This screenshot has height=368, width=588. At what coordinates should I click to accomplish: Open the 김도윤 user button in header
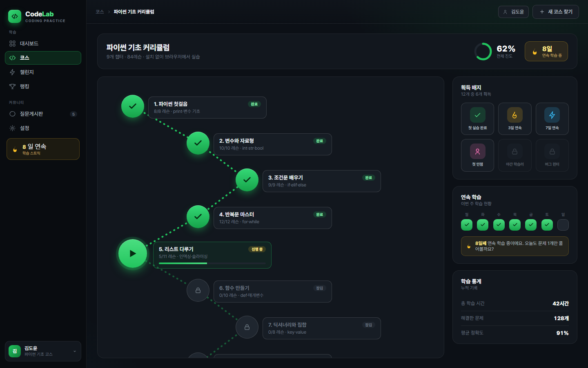(x=513, y=12)
